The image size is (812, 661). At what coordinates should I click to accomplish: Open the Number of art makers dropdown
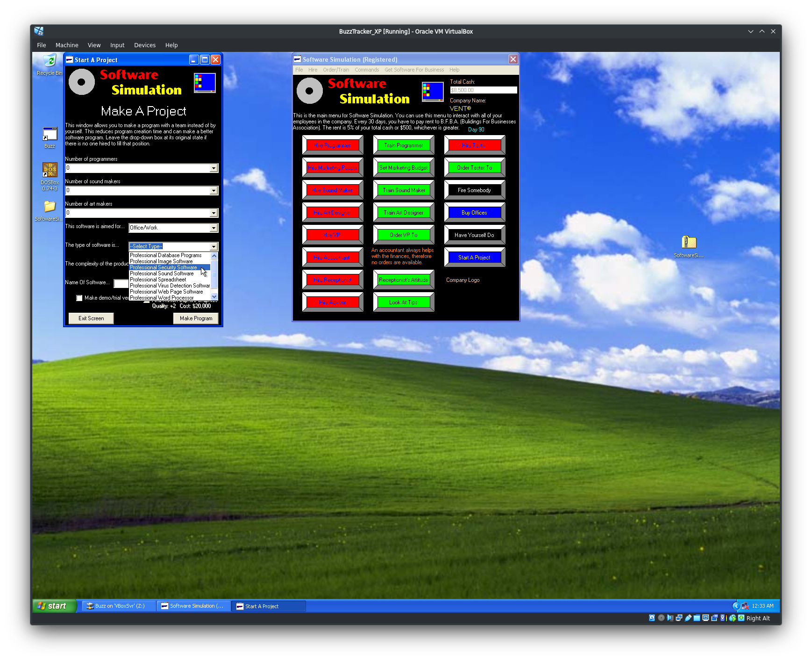coord(214,213)
